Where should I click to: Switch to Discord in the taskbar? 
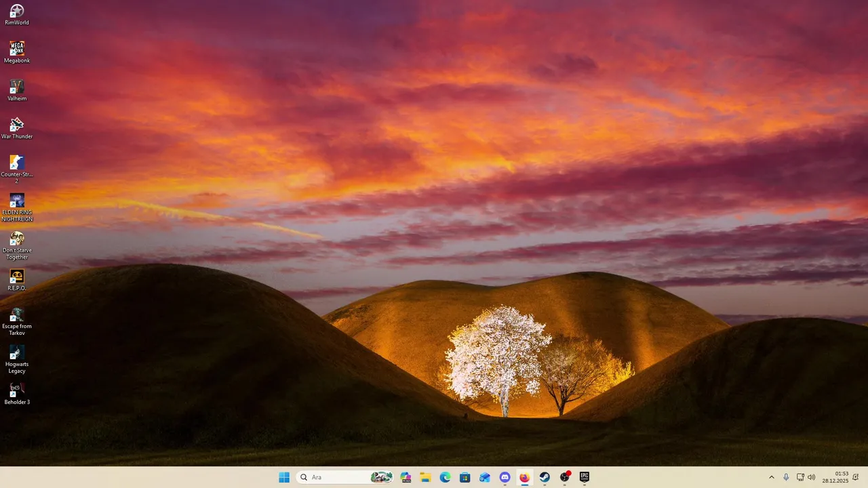click(x=505, y=477)
